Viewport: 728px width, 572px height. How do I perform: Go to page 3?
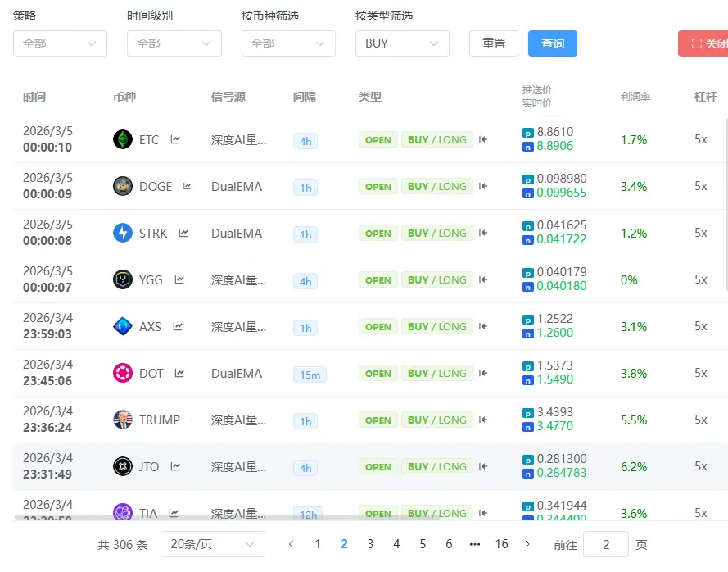coord(370,544)
